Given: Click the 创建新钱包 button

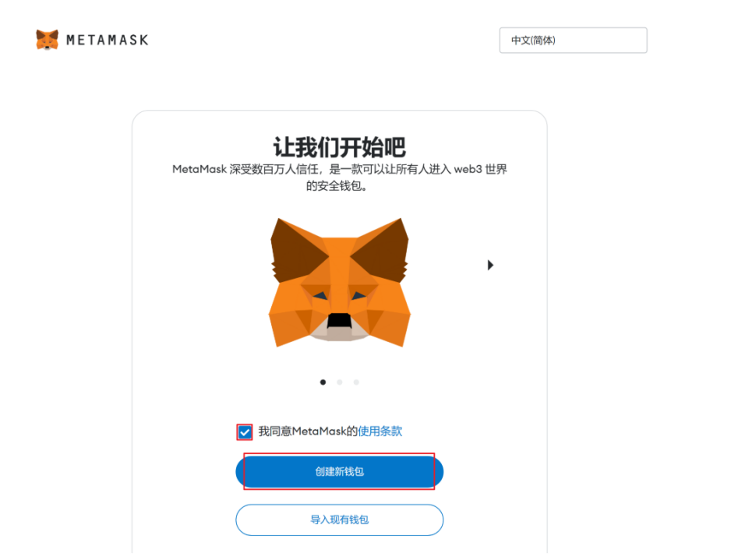Looking at the screenshot, I should 340,471.
